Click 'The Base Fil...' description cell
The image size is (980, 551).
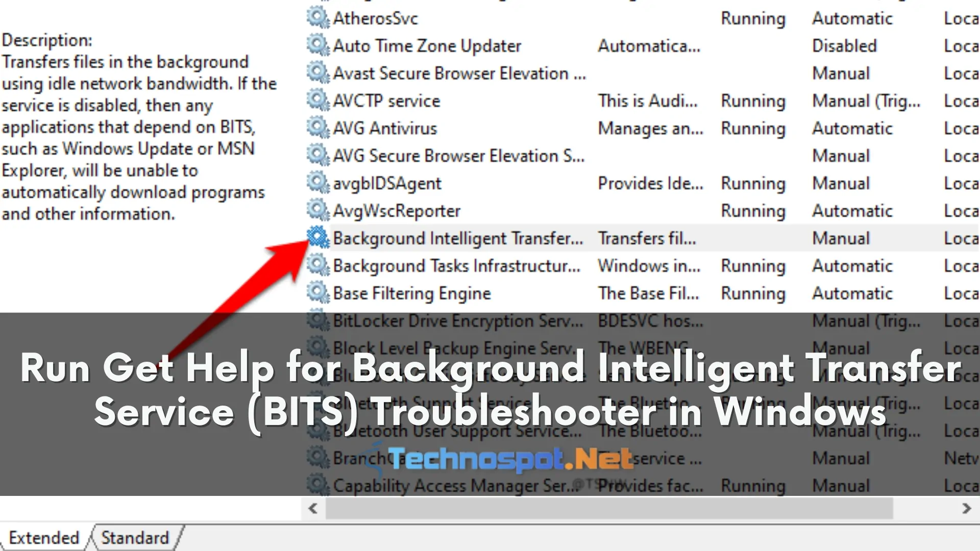[x=648, y=294]
